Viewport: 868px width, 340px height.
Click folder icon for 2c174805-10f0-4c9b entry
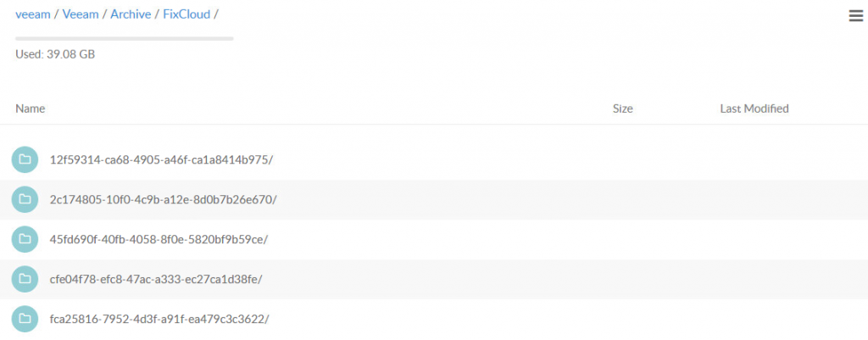[x=25, y=199]
